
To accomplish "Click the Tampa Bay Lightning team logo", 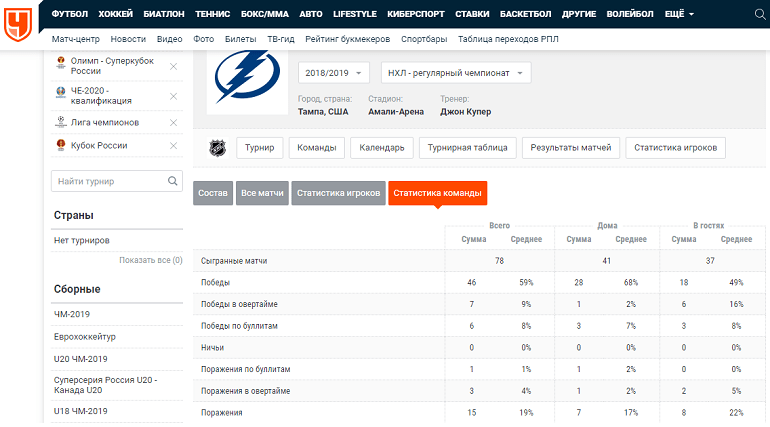I will pyautogui.click(x=247, y=77).
